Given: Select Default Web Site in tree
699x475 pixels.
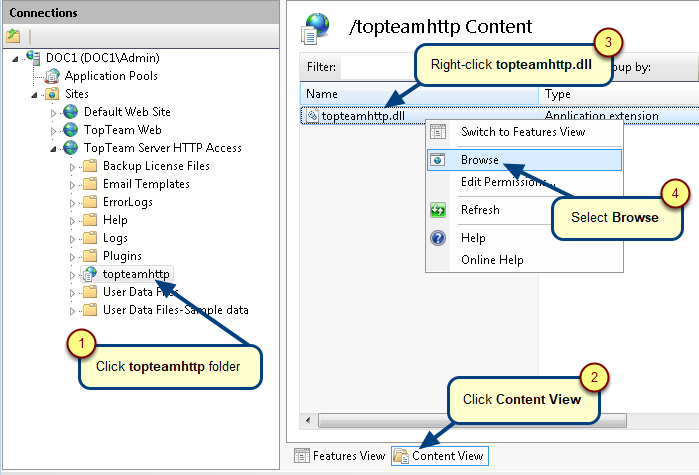Looking at the screenshot, I should click(127, 112).
